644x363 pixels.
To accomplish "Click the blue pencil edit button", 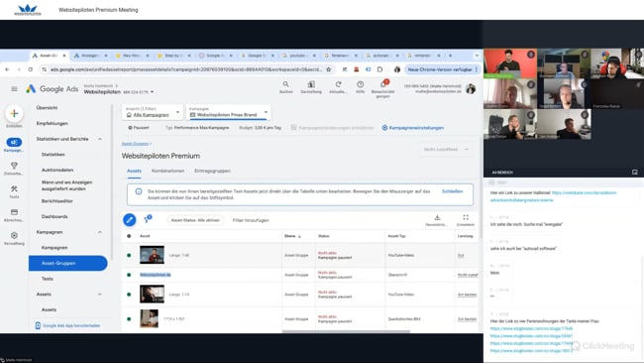I will 130,220.
